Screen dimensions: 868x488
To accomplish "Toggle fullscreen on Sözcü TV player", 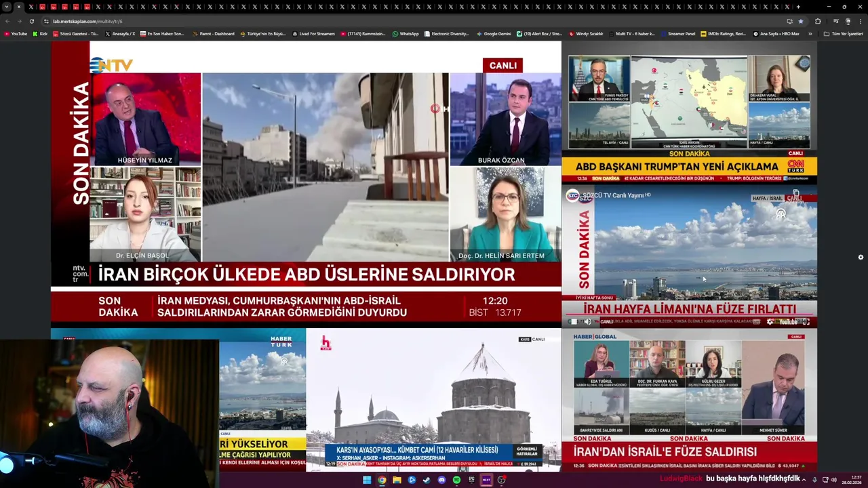I will 806,322.
